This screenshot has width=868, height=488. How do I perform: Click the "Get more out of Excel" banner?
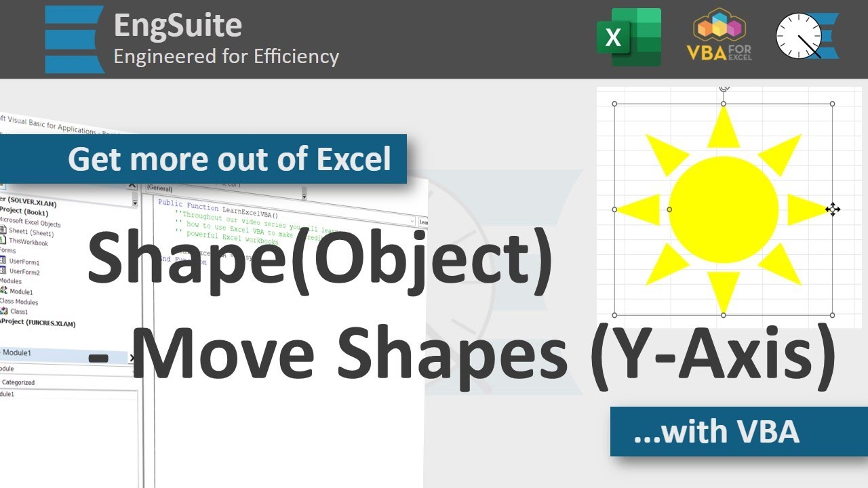(x=229, y=159)
